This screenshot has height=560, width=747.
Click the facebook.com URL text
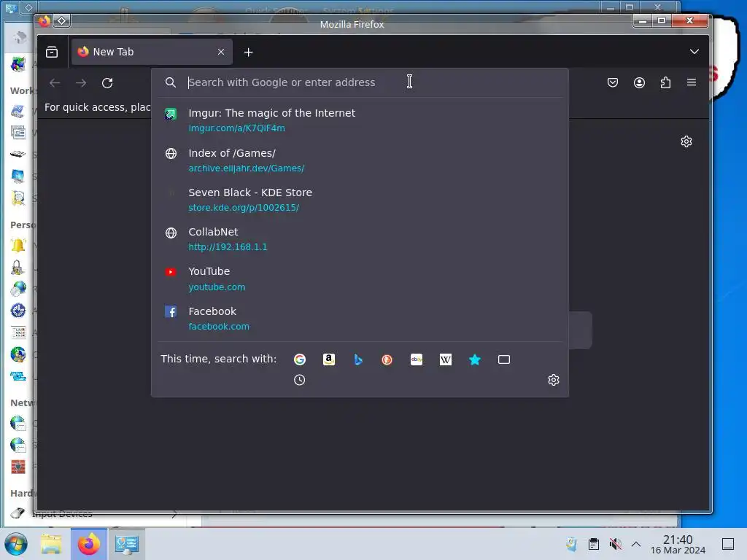[219, 327]
